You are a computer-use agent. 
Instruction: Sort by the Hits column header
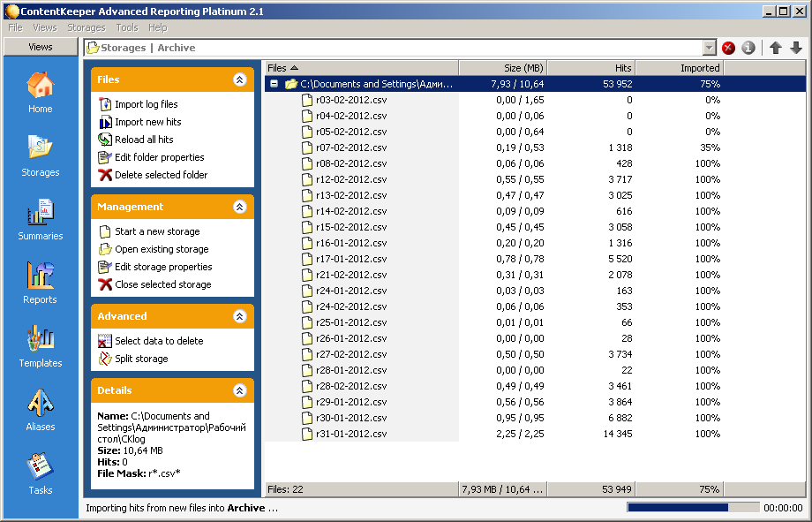coord(591,68)
